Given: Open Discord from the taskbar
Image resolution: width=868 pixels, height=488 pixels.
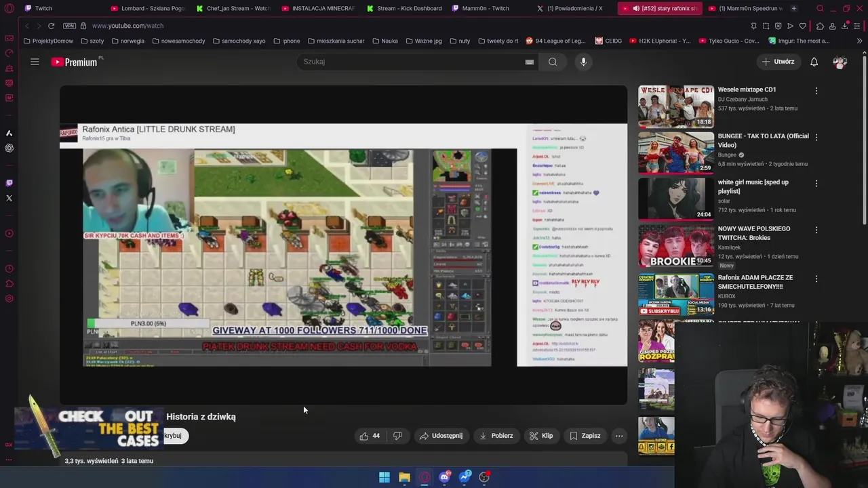Looking at the screenshot, I should 444,477.
